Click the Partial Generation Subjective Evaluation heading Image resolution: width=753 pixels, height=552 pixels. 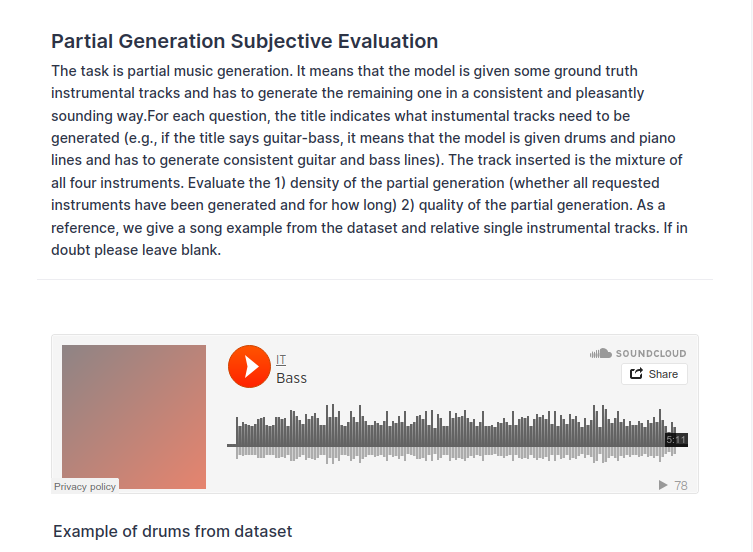pos(244,42)
